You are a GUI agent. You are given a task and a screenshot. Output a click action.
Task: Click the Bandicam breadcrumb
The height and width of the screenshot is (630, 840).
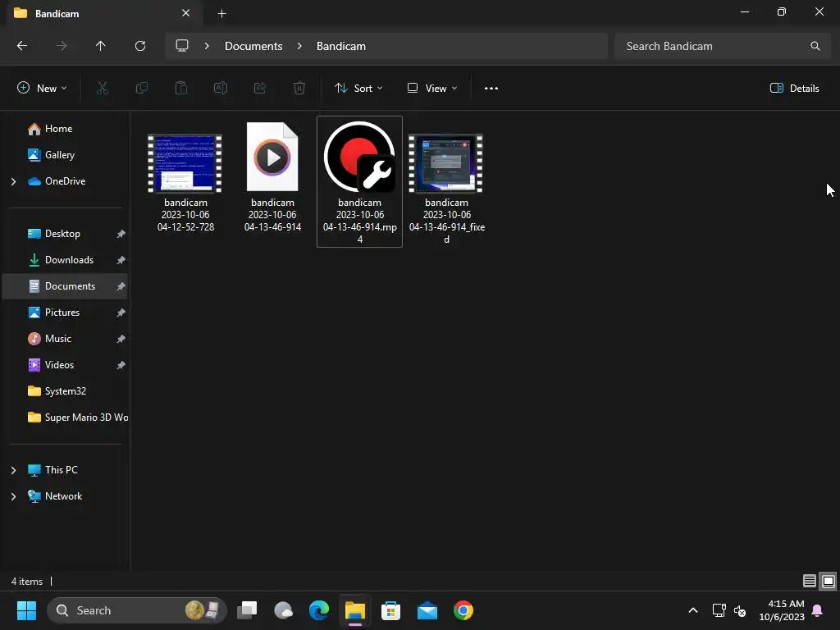pos(341,46)
